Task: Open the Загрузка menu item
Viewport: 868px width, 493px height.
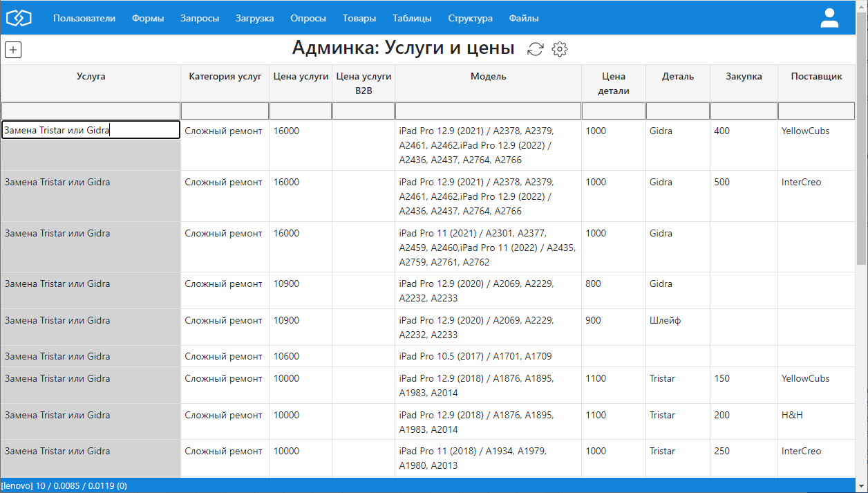Action: (254, 19)
